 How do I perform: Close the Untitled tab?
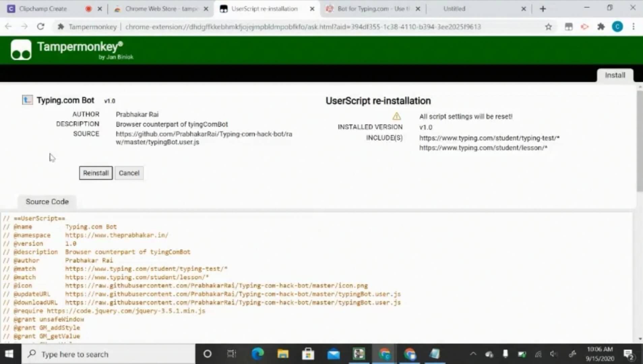pyautogui.click(x=523, y=9)
